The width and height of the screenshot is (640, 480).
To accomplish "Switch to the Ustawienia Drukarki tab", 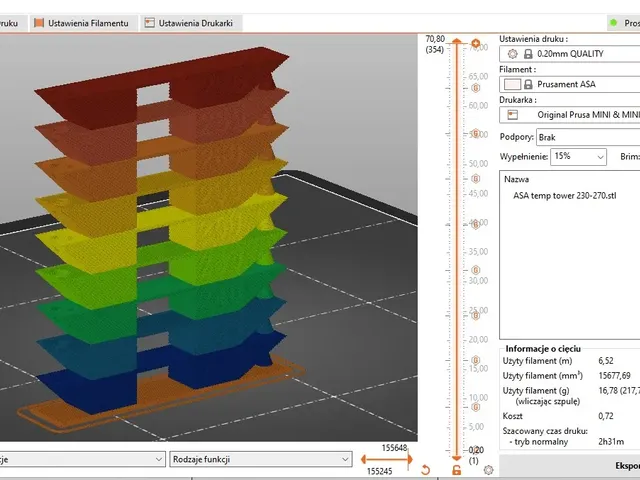I will click(x=192, y=23).
